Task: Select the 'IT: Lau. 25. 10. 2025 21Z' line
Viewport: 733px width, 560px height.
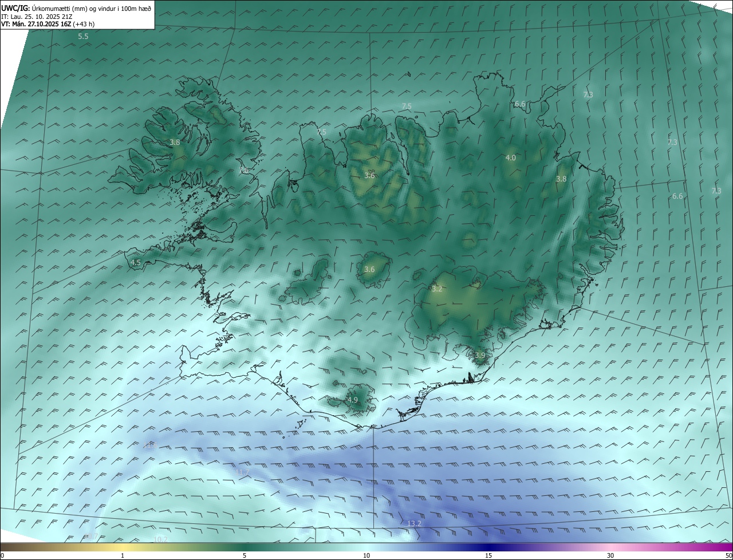Action: click(37, 16)
